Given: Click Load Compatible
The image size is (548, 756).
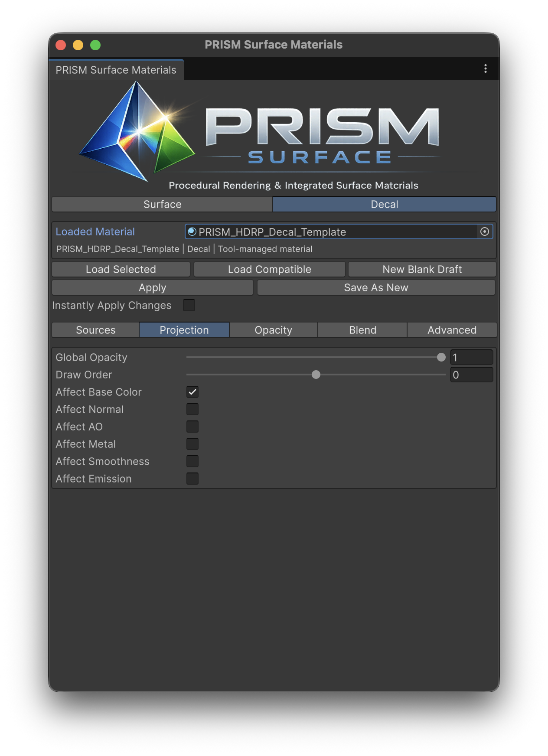Looking at the screenshot, I should click(269, 269).
